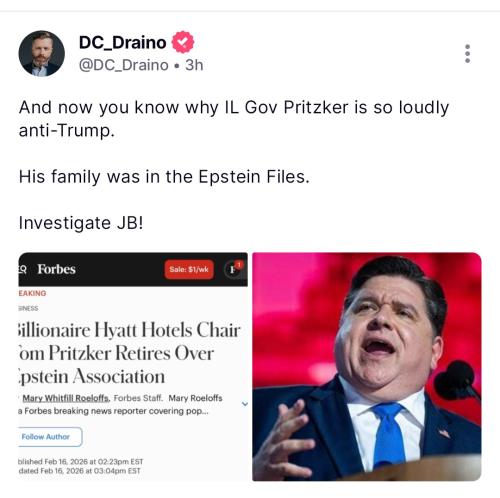Click the Mary Whitfill Roeloffs author link
Image resolution: width=500 pixels, height=498 pixels.
tap(66, 398)
